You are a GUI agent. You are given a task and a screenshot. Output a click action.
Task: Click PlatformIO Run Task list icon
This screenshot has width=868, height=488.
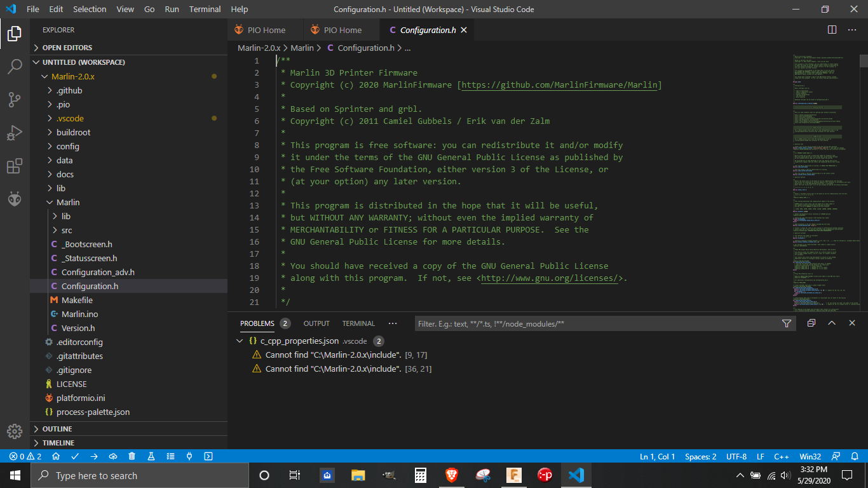coord(170,456)
